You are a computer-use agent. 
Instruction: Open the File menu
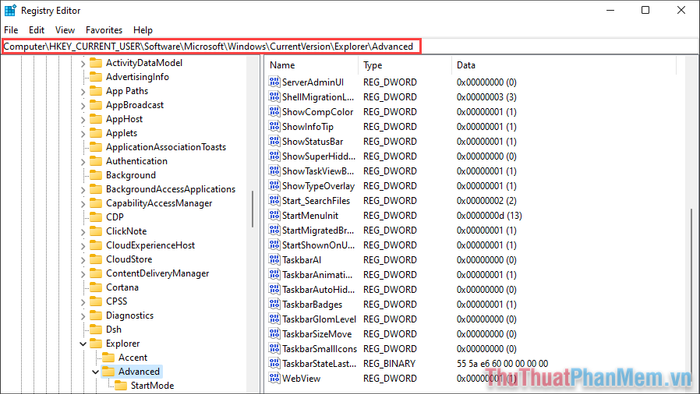coord(11,30)
